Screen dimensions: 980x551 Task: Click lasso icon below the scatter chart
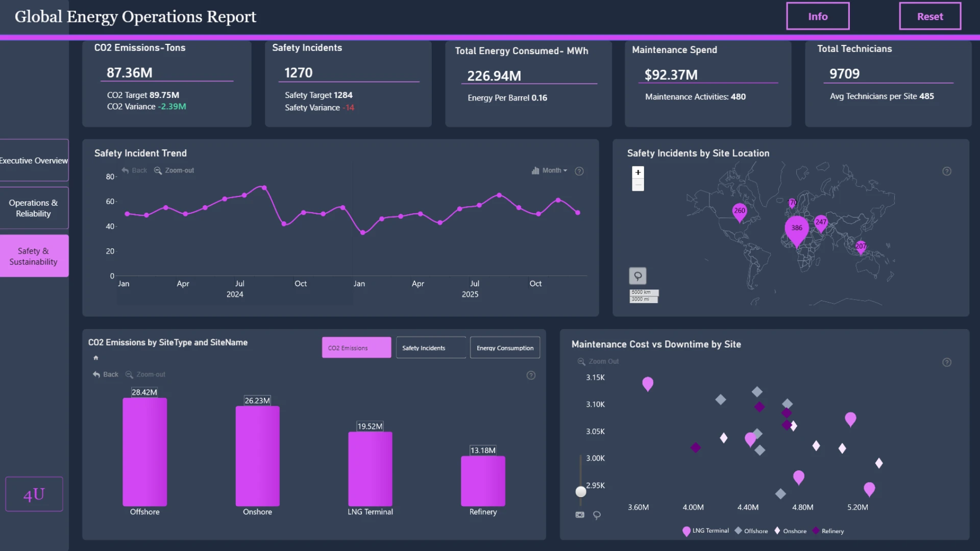(597, 515)
